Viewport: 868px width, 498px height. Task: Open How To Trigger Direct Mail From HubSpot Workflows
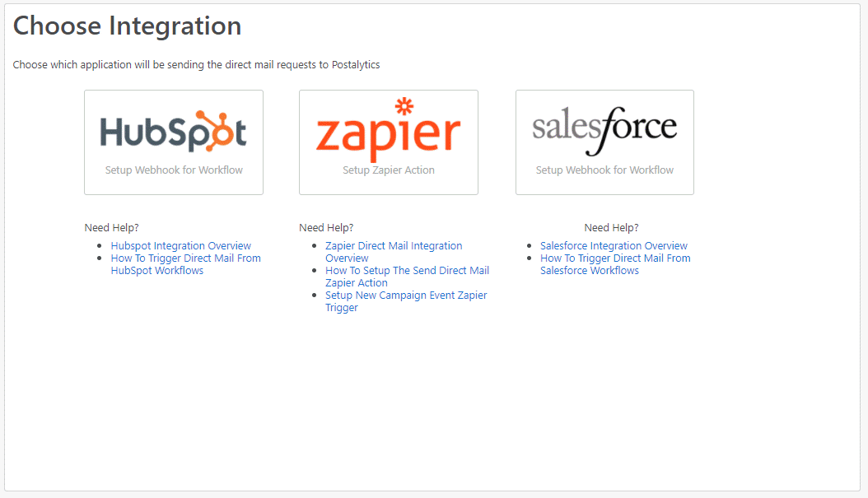185,264
